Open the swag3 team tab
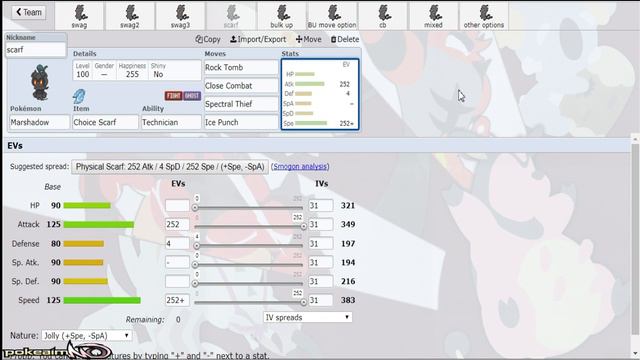This screenshot has width=640, height=360. (181, 16)
